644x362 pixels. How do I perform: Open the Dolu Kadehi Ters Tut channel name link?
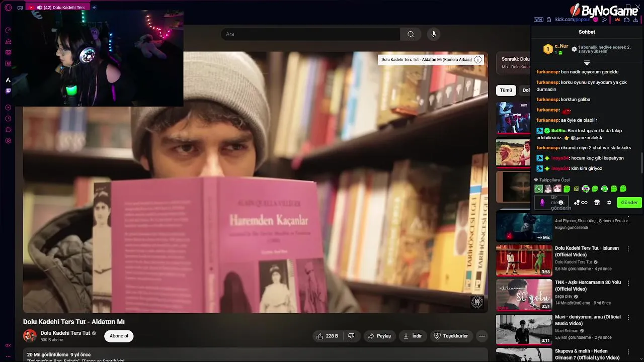tap(65, 333)
